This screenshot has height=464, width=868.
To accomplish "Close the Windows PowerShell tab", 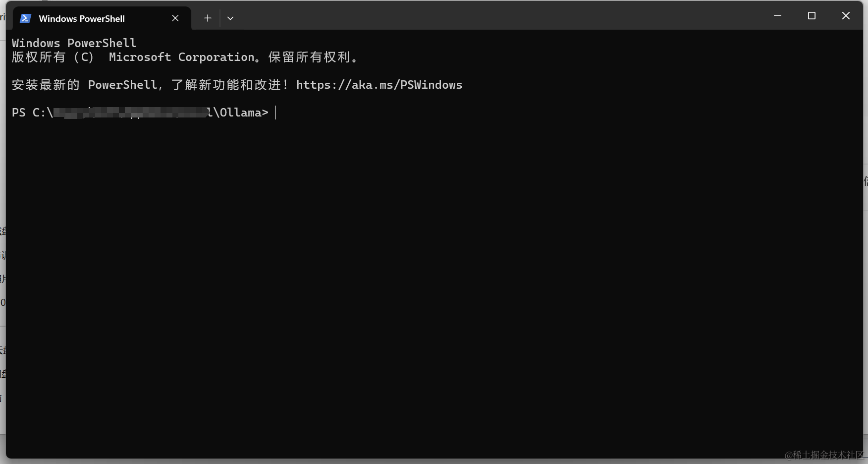I will tap(175, 18).
